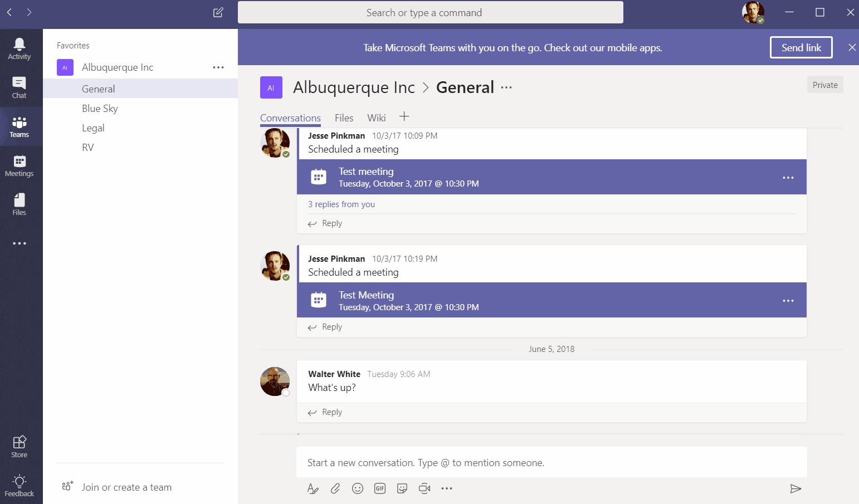Click the Private label

825,85
